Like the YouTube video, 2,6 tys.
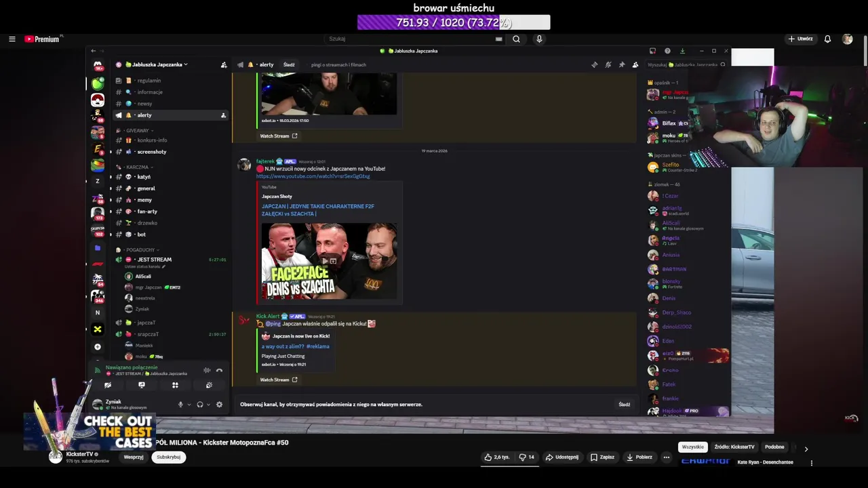The height and width of the screenshot is (488, 868). (x=497, y=457)
